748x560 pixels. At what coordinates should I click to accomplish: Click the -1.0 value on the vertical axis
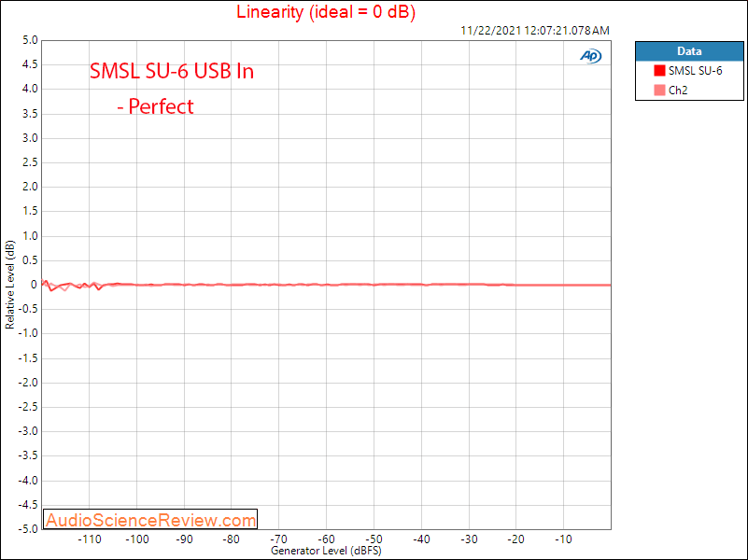(28, 333)
